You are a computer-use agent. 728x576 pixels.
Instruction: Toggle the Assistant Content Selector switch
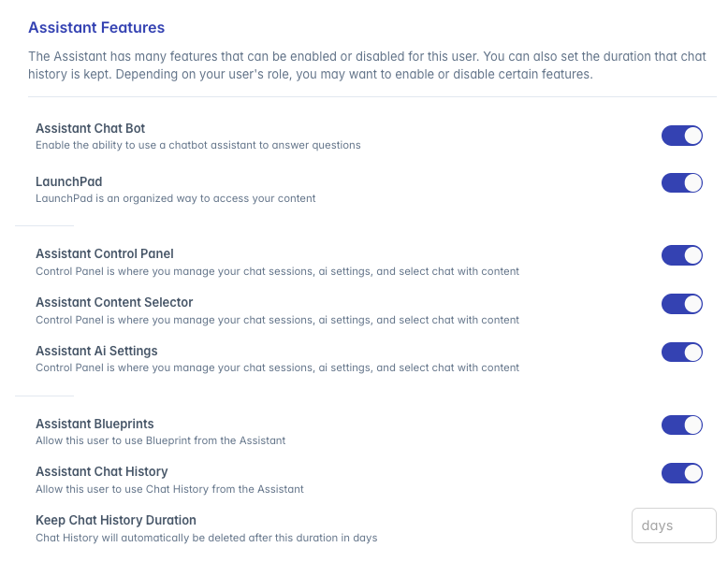pos(681,304)
